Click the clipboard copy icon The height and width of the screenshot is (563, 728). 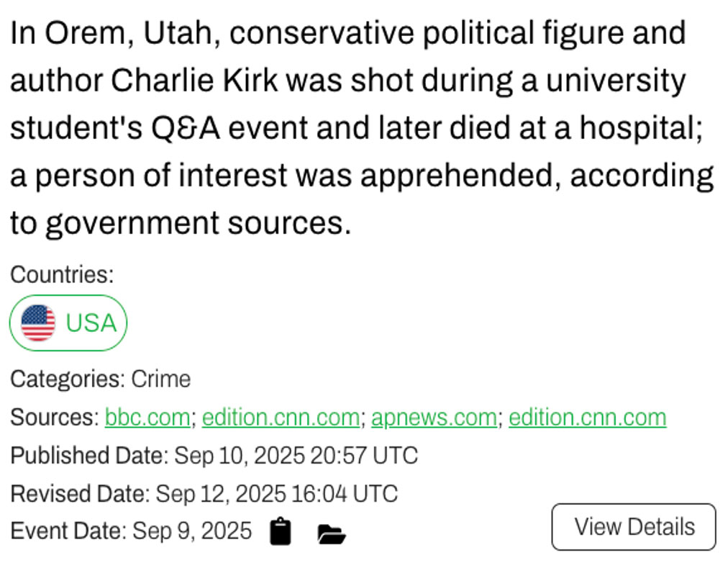[x=281, y=532]
